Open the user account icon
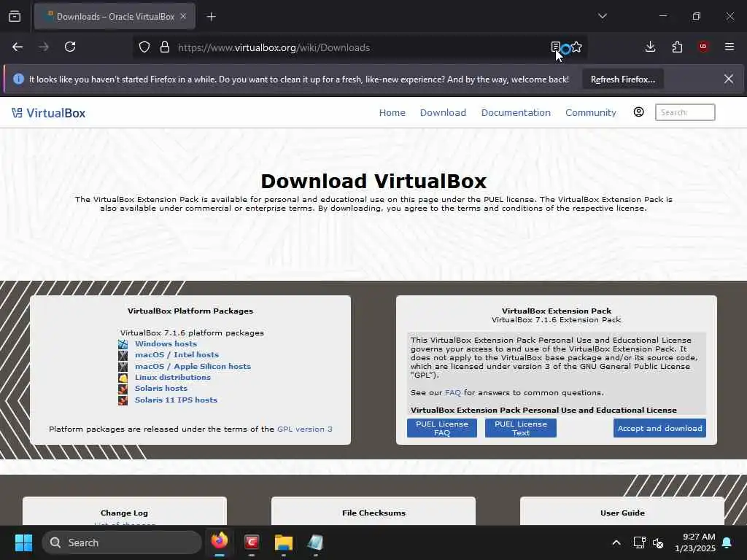747x560 pixels. tap(639, 112)
